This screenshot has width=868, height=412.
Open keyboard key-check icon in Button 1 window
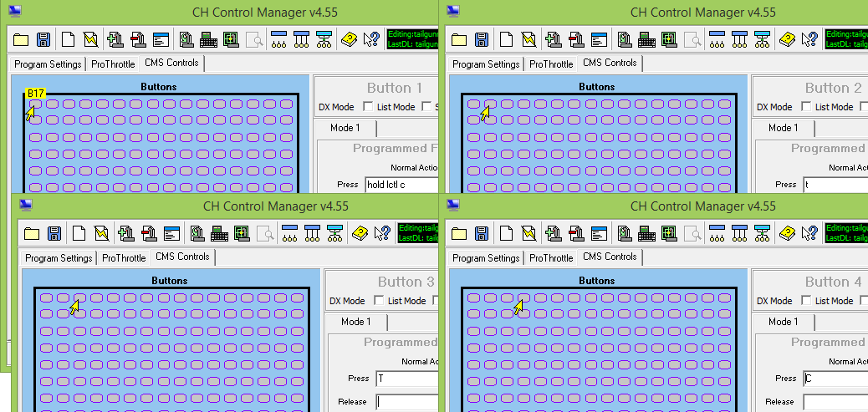tap(209, 39)
